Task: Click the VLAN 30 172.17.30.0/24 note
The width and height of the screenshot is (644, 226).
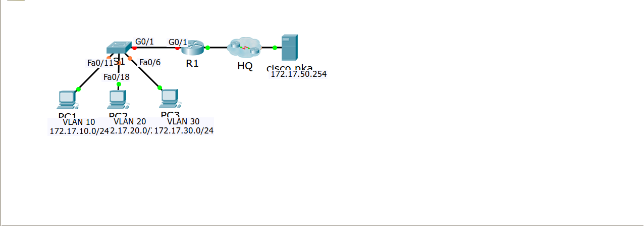Action: pos(184,126)
